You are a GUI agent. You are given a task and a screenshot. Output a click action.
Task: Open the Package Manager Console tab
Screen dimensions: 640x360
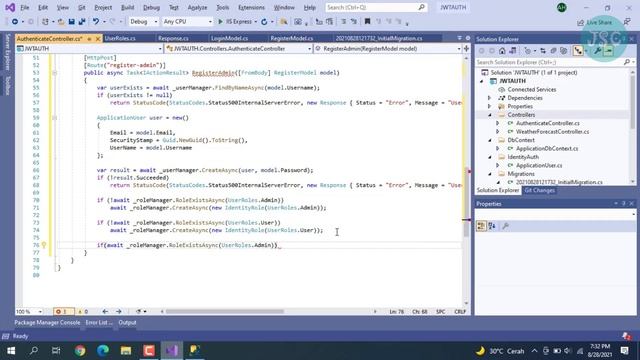tap(47, 322)
